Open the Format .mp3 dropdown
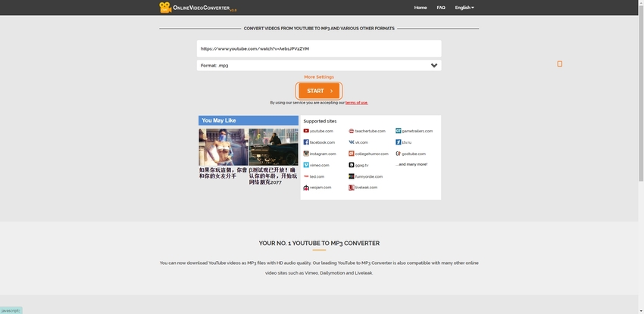The height and width of the screenshot is (314, 644). coord(319,65)
